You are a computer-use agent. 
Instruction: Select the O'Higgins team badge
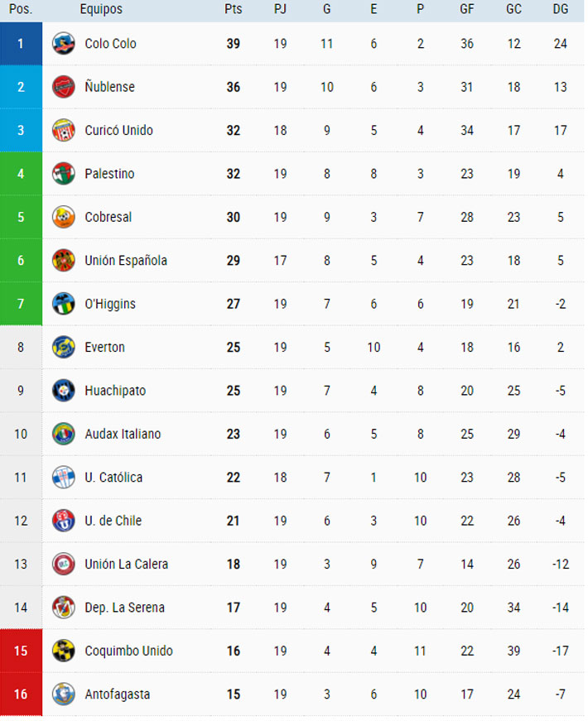(x=63, y=304)
